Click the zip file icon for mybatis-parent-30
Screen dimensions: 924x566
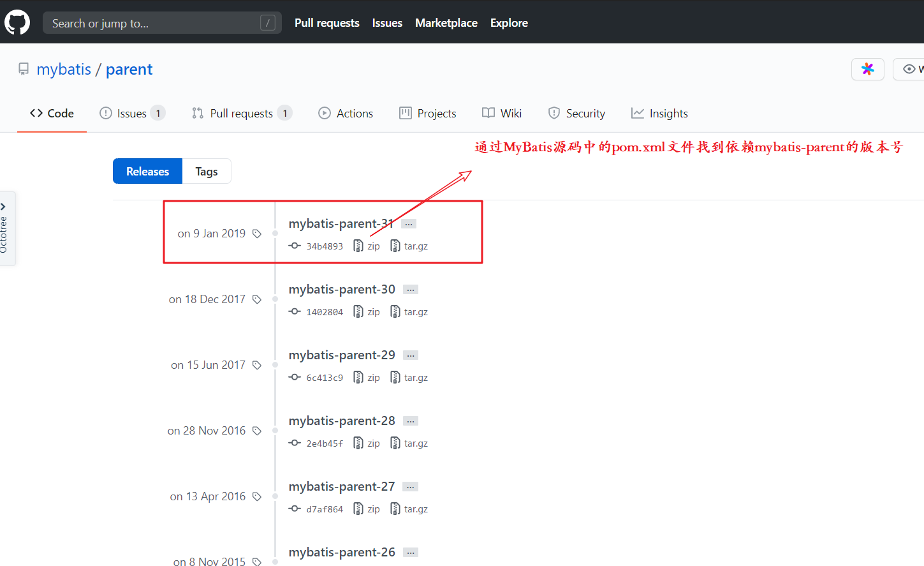358,311
